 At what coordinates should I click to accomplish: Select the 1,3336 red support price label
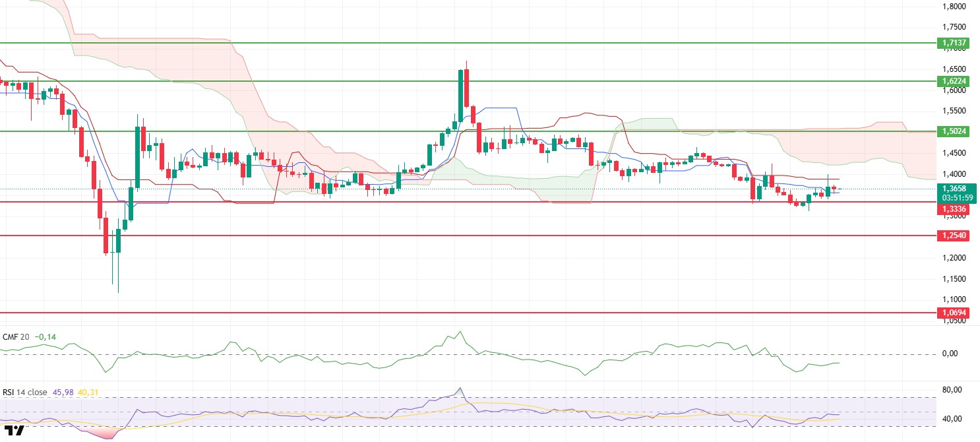[x=956, y=209]
